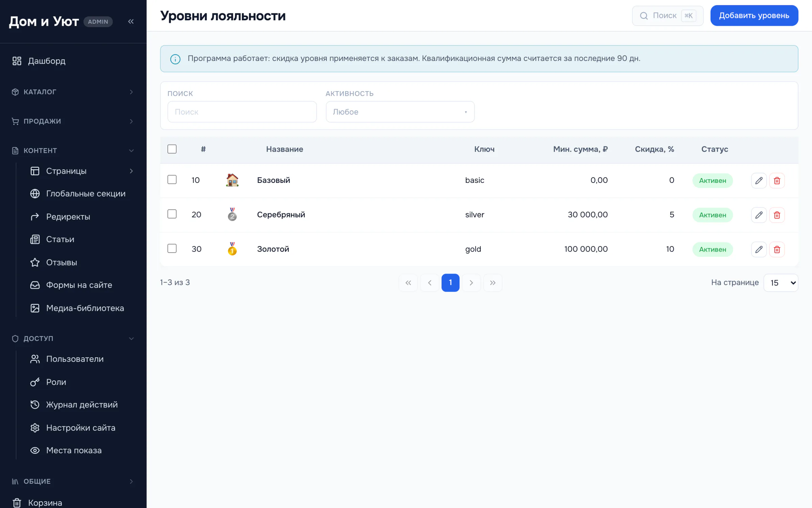
Task: Check the Базовый row checkbox
Action: click(x=172, y=179)
